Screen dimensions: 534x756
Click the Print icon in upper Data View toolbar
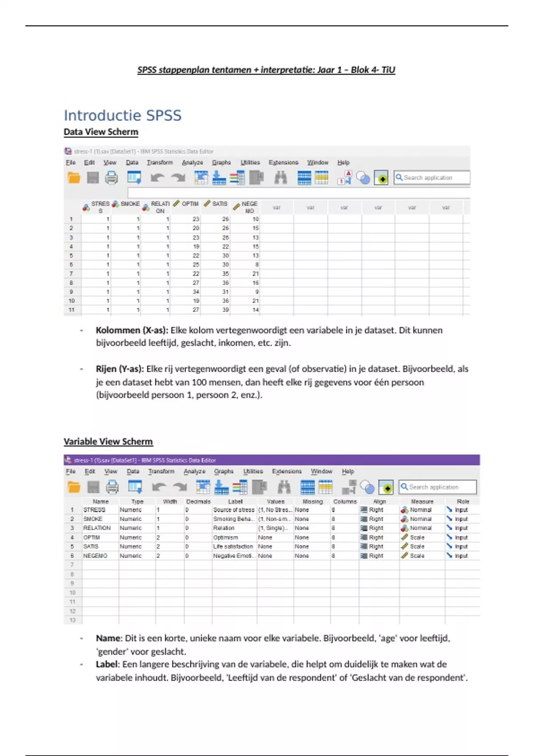(x=111, y=178)
